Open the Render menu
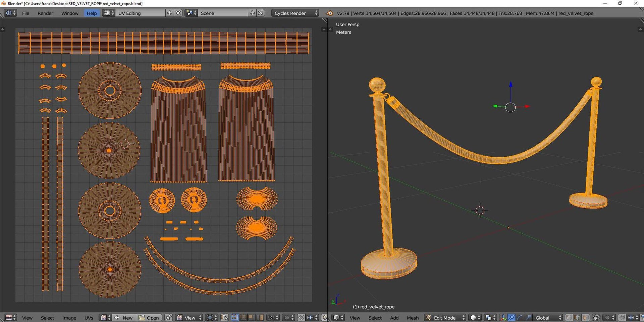This screenshot has height=322, width=644. click(45, 13)
